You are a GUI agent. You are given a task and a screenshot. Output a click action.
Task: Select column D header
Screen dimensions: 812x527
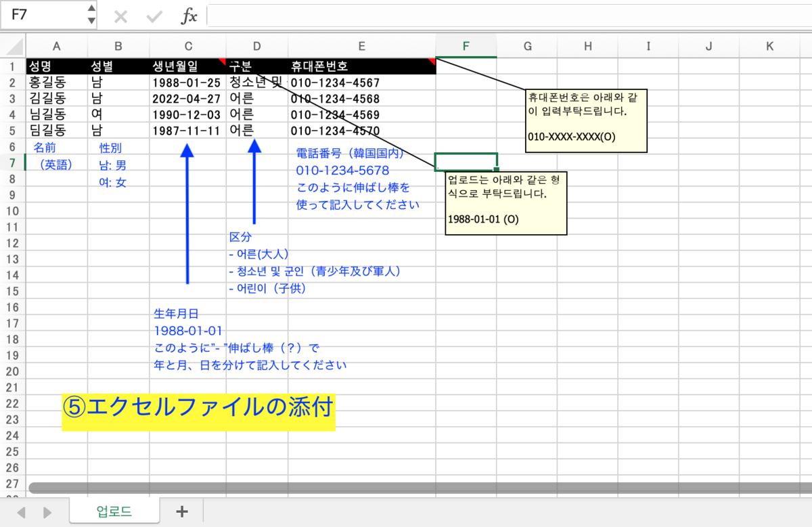(x=257, y=46)
